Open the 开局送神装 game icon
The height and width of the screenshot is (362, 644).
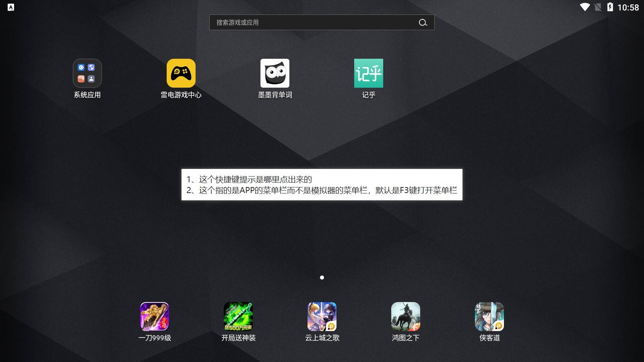click(238, 317)
